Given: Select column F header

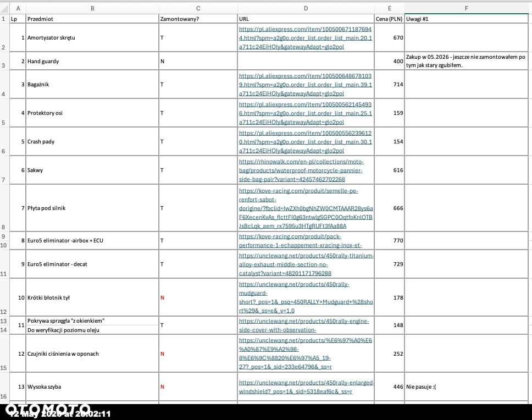Looking at the screenshot, I should tap(466, 8).
